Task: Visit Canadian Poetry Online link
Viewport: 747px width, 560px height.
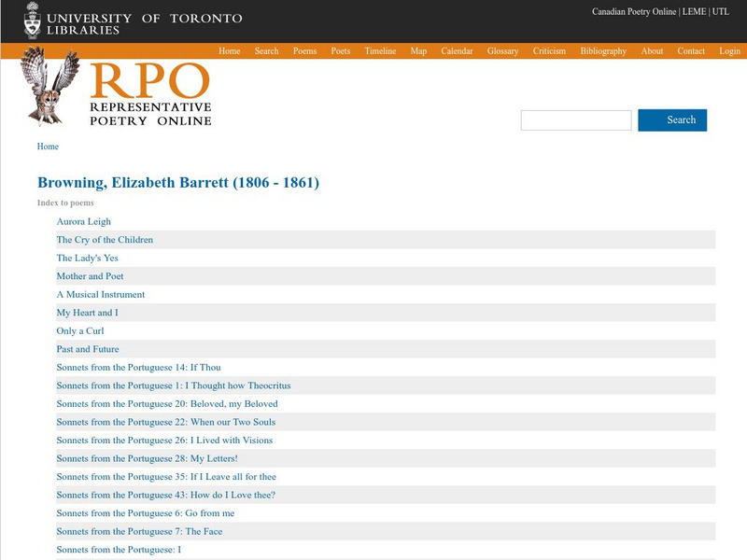Action: tap(634, 11)
